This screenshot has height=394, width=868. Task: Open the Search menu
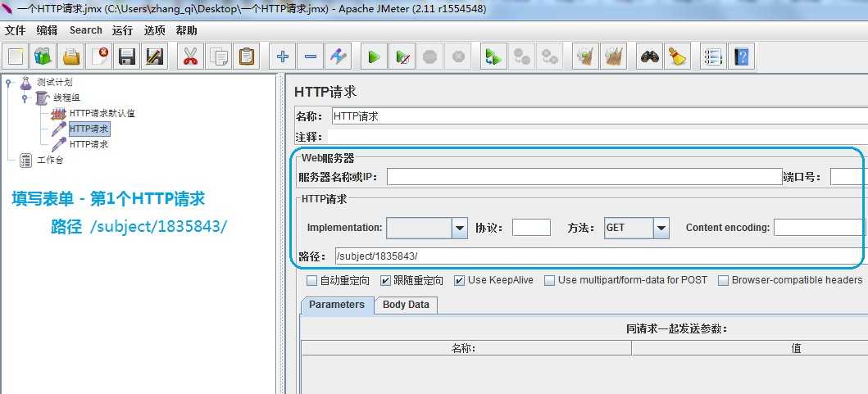click(86, 30)
